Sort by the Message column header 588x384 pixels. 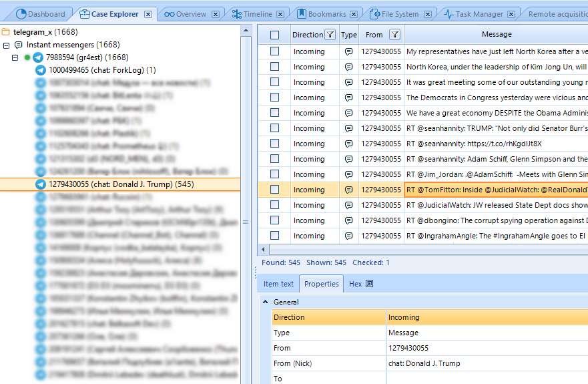tap(496, 35)
